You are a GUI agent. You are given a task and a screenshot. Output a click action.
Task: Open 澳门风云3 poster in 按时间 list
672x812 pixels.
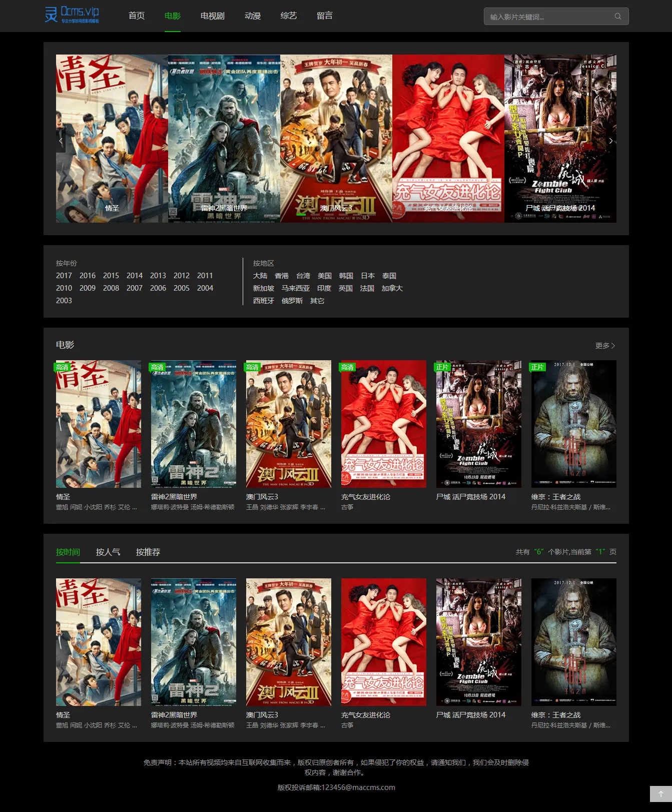289,642
